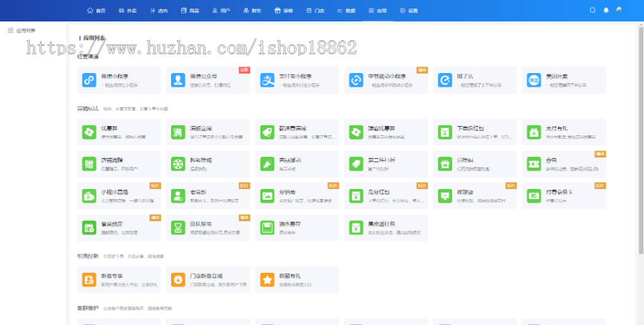Image resolution: width=644 pixels, height=325 pixels.
Task: Open the 数据 nav tab
Action: coord(346,11)
